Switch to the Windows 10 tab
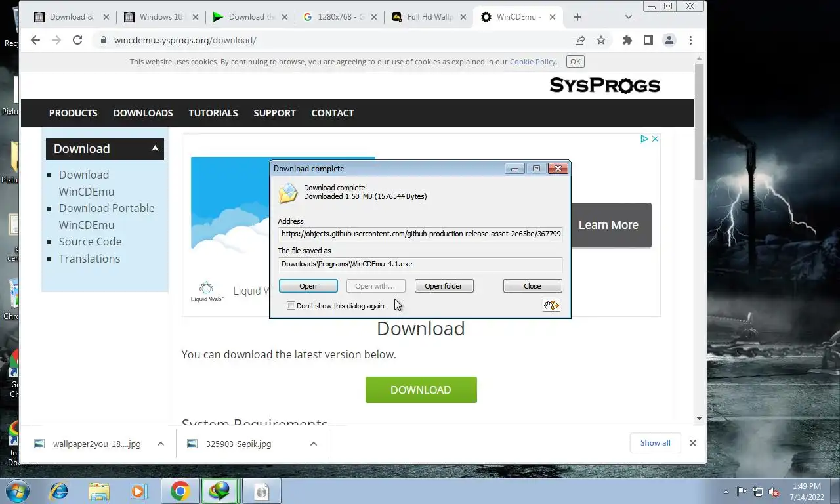 click(x=161, y=17)
